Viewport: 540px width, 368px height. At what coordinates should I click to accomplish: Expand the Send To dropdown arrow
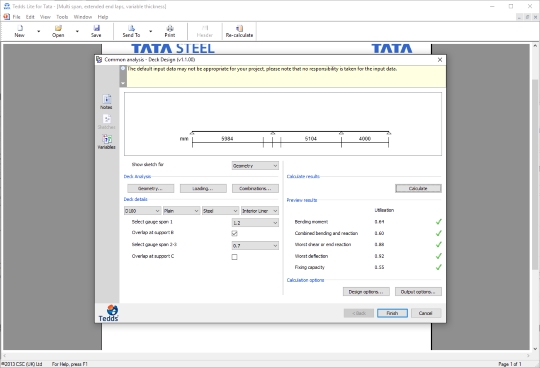[x=150, y=31]
